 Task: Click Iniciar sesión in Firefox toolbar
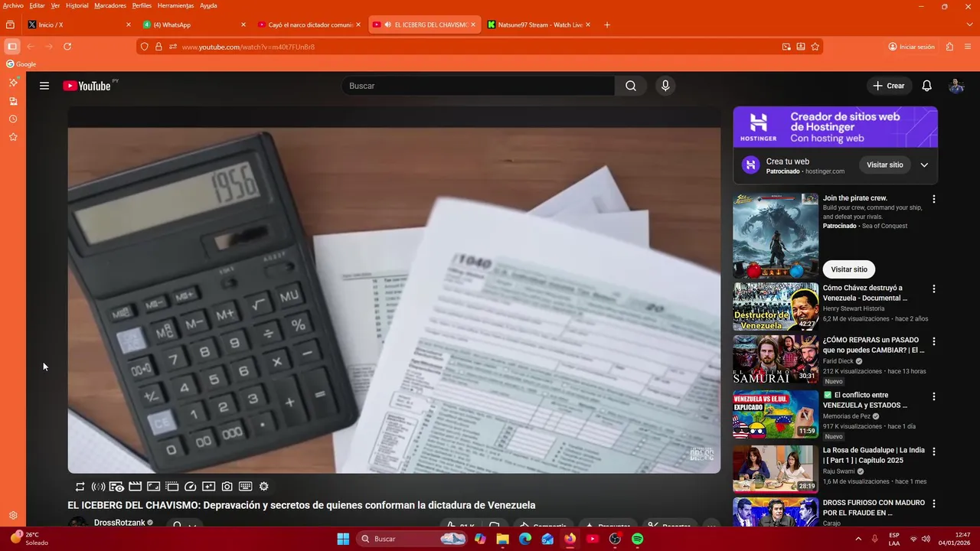tap(911, 47)
